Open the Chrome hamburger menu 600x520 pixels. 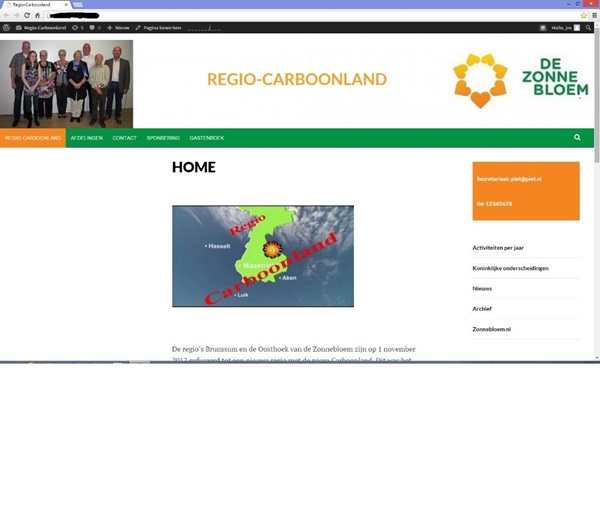pos(594,15)
